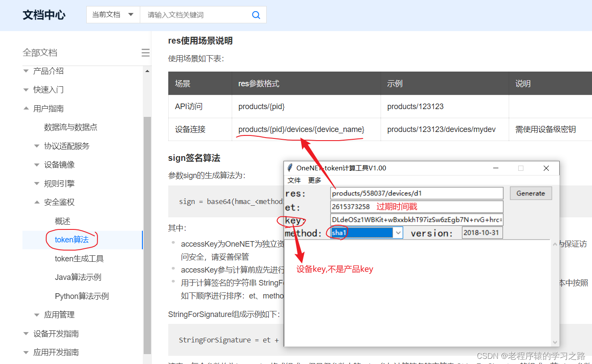Click the search magnifier icon
The width and height of the screenshot is (592, 364).
[256, 15]
